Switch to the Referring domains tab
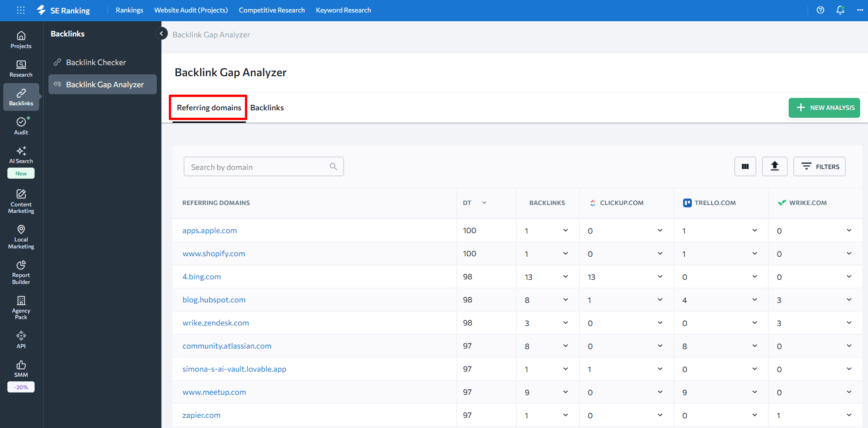Image resolution: width=868 pixels, height=428 pixels. [x=209, y=108]
